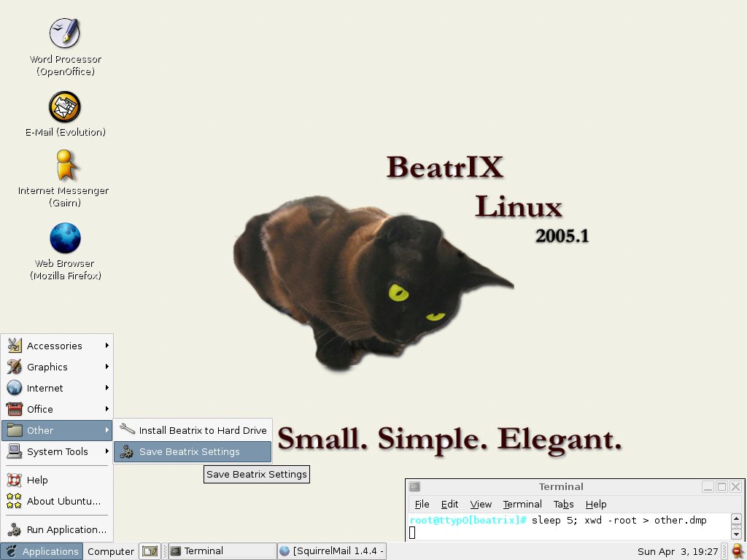Launch the Web Browser (Mozilla Firefox) desktop icon

pos(65,238)
